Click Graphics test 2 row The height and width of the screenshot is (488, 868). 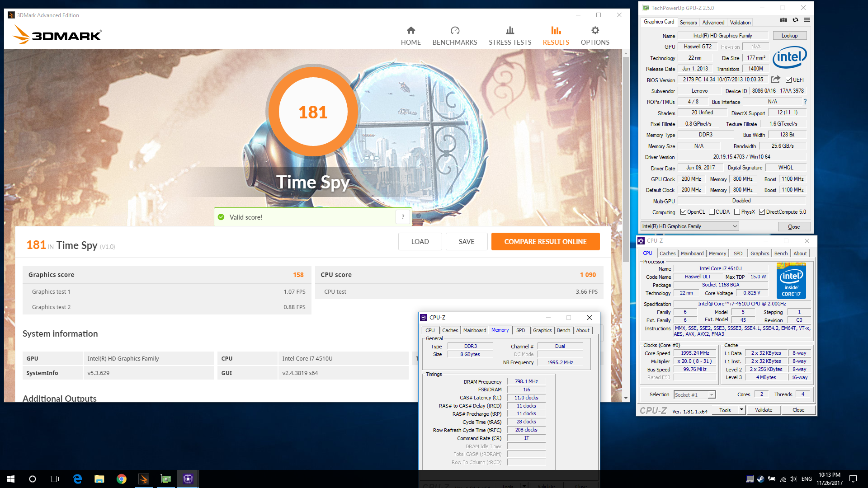[x=167, y=307]
